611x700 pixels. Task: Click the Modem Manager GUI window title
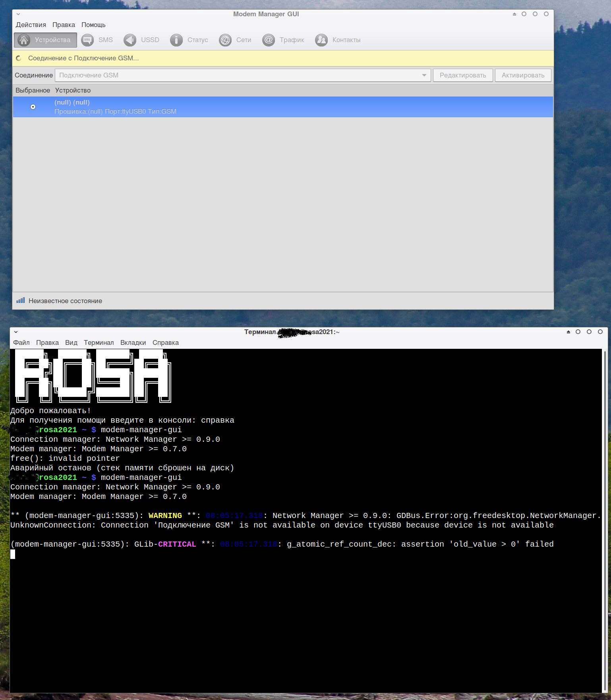pyautogui.click(x=266, y=14)
